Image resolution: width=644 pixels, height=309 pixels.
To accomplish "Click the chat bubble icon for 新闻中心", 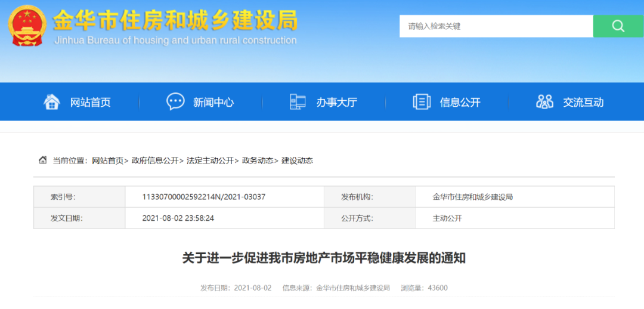I will click(x=175, y=102).
